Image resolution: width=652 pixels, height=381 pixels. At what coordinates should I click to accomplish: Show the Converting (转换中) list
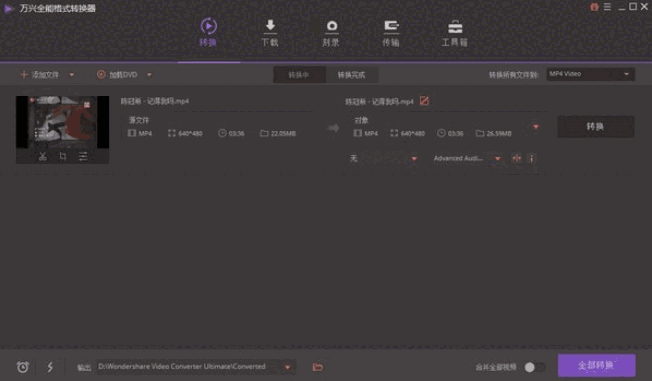[x=299, y=75]
